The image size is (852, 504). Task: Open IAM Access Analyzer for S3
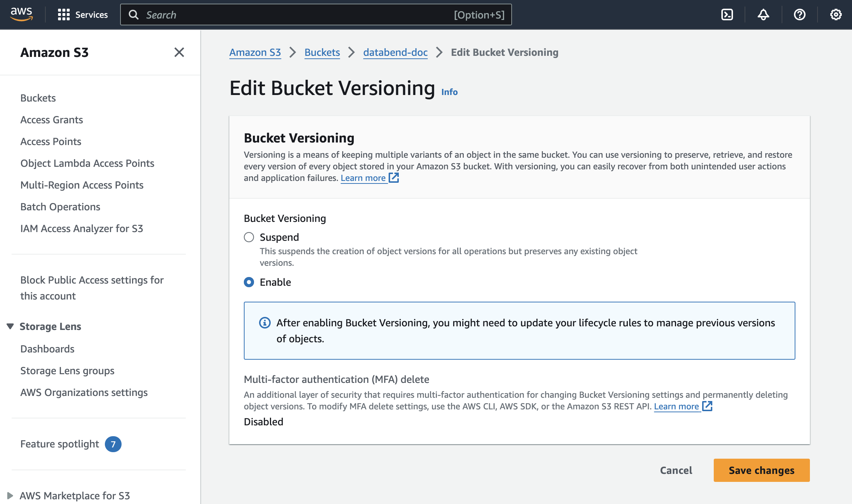[x=82, y=228]
